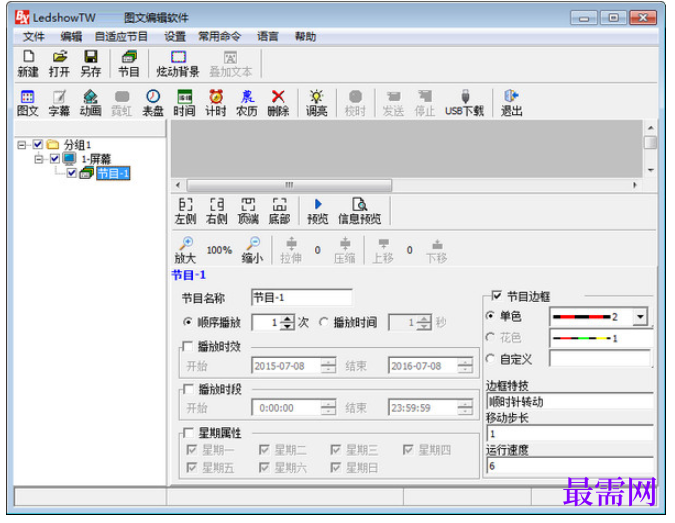Image resolution: width=675 pixels, height=523 pixels.
Task: Enable the 星期属性 checkbox
Action: click(x=188, y=433)
